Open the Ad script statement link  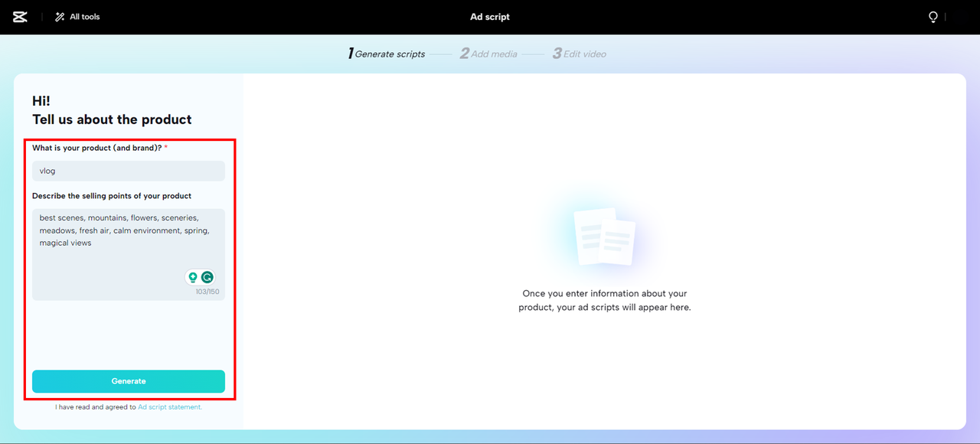(169, 406)
